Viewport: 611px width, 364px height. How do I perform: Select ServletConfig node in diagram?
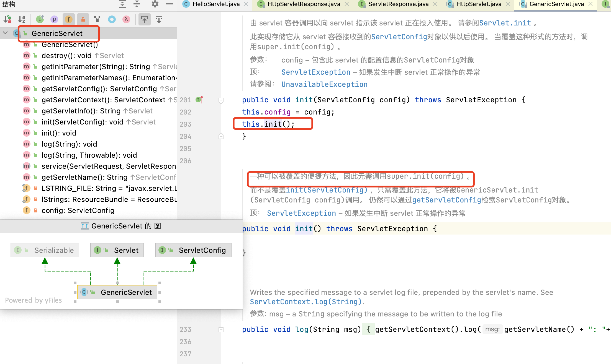[x=193, y=250]
